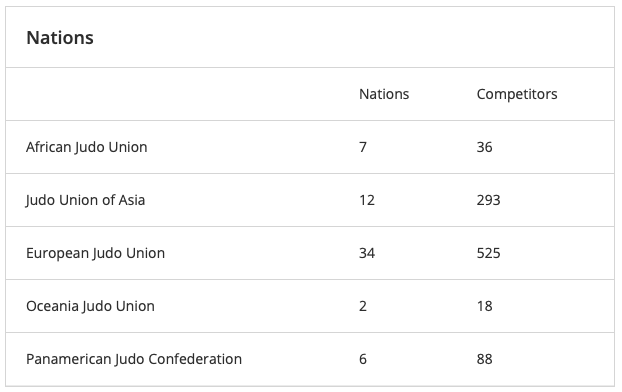Click Judo Union of Asia competitors value 293
The height and width of the screenshot is (392, 622).
pos(488,200)
